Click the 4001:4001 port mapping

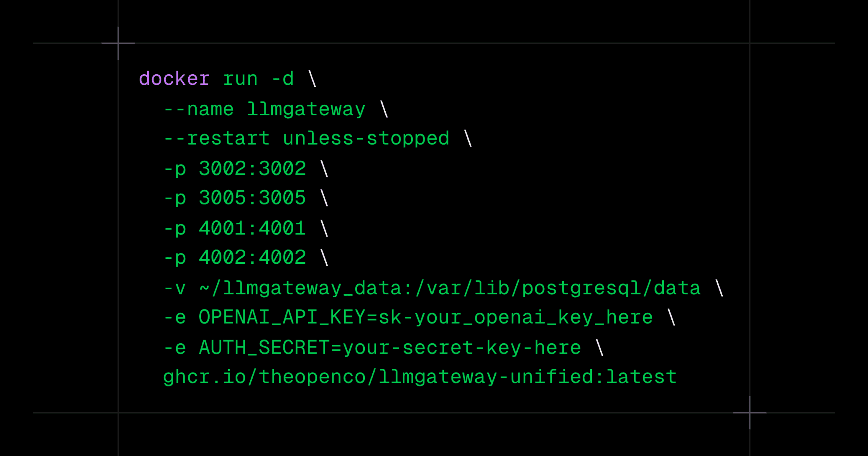(252, 228)
